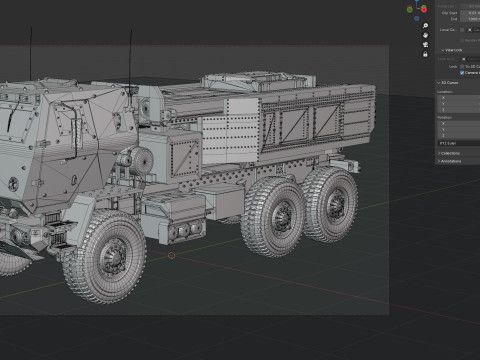Click the red X axis gizmo handle
Image resolution: width=480 pixels, height=360 pixels.
pos(424,10)
